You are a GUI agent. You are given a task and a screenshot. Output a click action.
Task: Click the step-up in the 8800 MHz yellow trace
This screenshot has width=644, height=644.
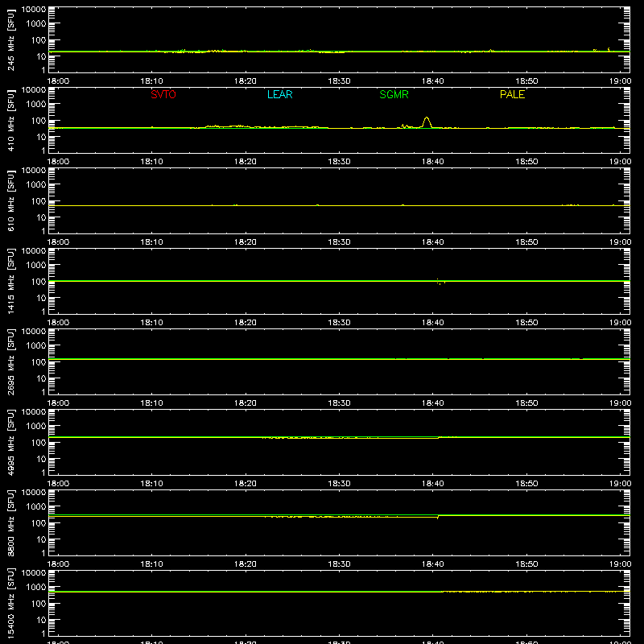coord(438,516)
